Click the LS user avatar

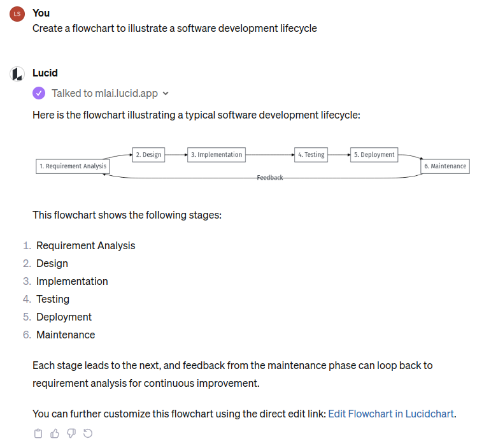(x=18, y=14)
